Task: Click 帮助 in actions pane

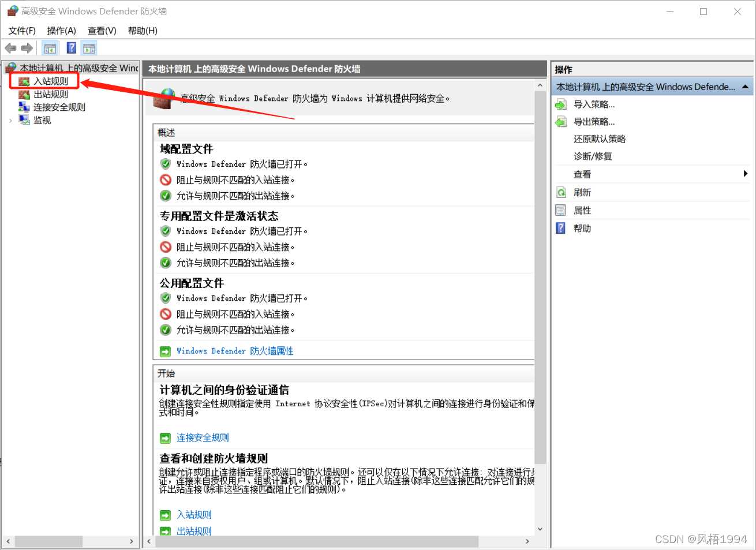Action: pyautogui.click(x=582, y=229)
